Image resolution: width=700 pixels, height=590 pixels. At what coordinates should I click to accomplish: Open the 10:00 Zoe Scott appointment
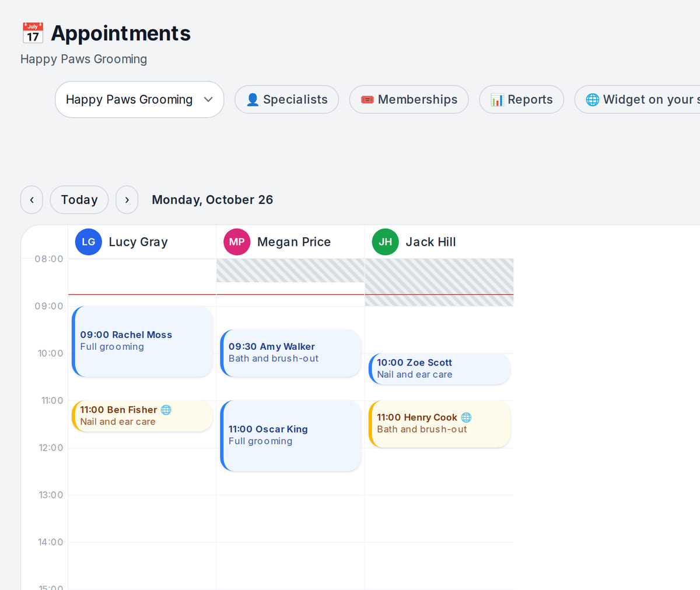[x=439, y=369]
